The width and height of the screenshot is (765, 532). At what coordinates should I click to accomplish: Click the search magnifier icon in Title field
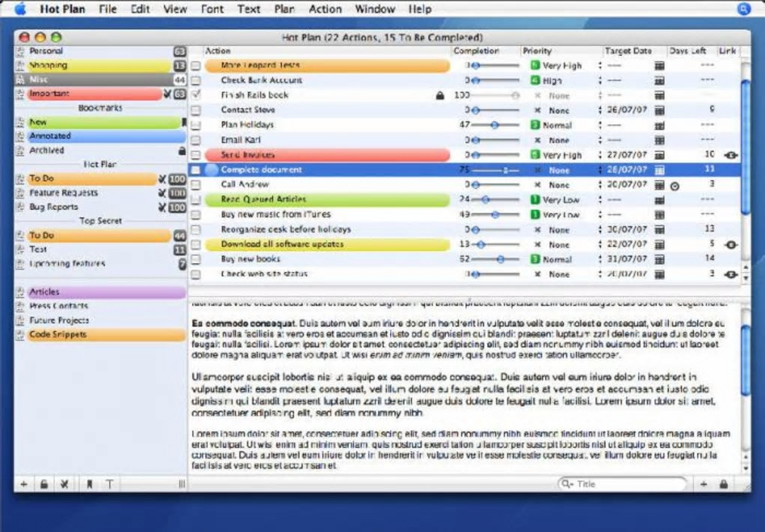[x=566, y=484]
